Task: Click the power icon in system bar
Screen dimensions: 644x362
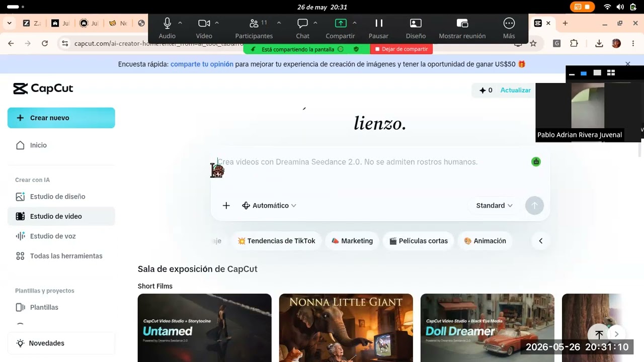Action: pyautogui.click(x=633, y=7)
